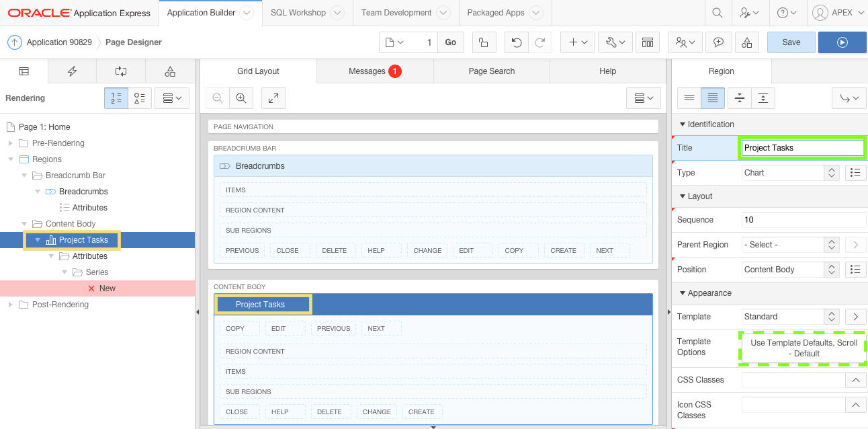Viewport: 868px width, 429px height.
Task: Switch to the Processing arrows tab
Action: (121, 71)
